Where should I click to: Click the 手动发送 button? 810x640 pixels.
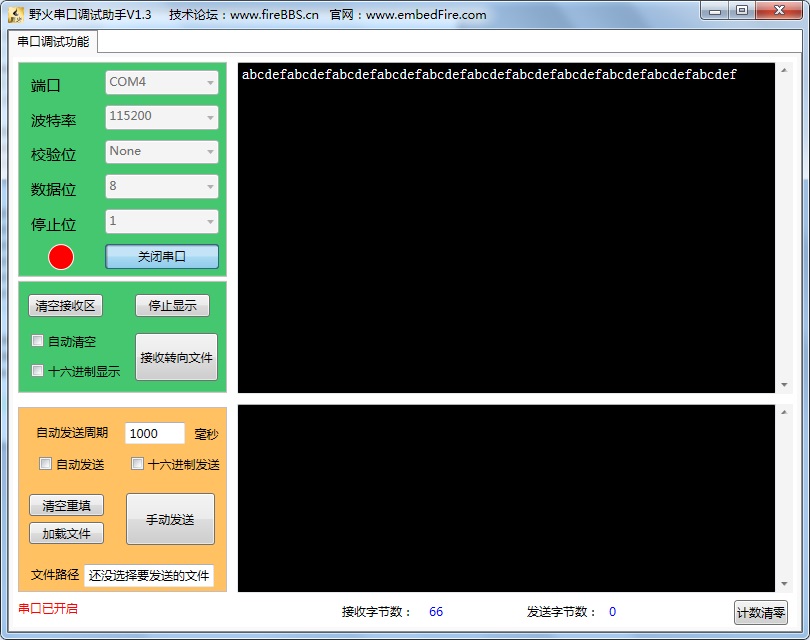[x=170, y=519]
